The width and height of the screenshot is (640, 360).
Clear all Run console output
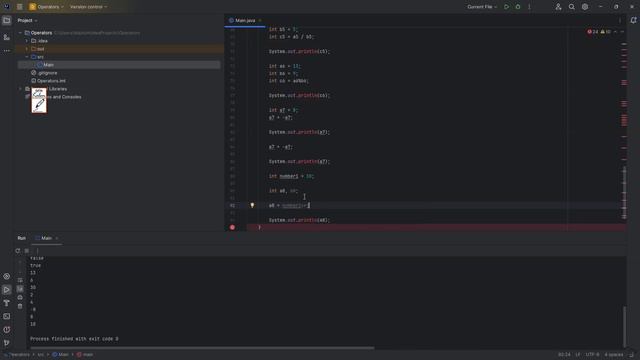[20, 306]
